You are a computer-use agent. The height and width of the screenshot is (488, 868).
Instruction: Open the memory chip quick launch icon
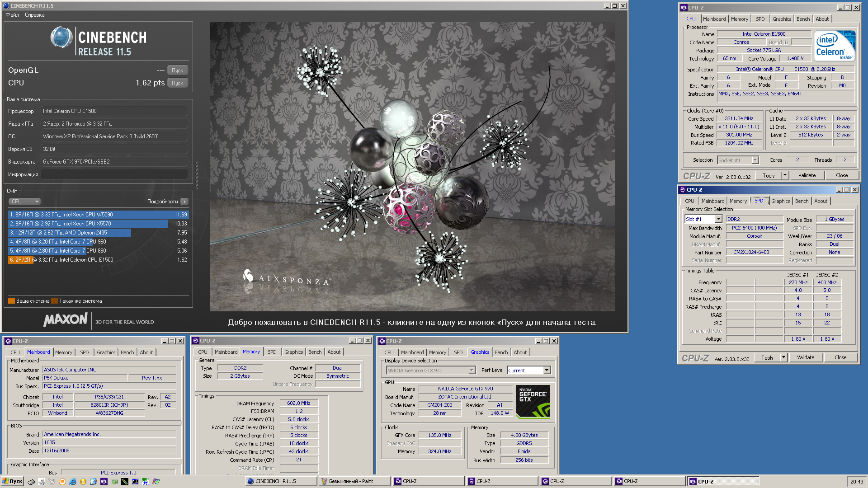(x=31, y=482)
